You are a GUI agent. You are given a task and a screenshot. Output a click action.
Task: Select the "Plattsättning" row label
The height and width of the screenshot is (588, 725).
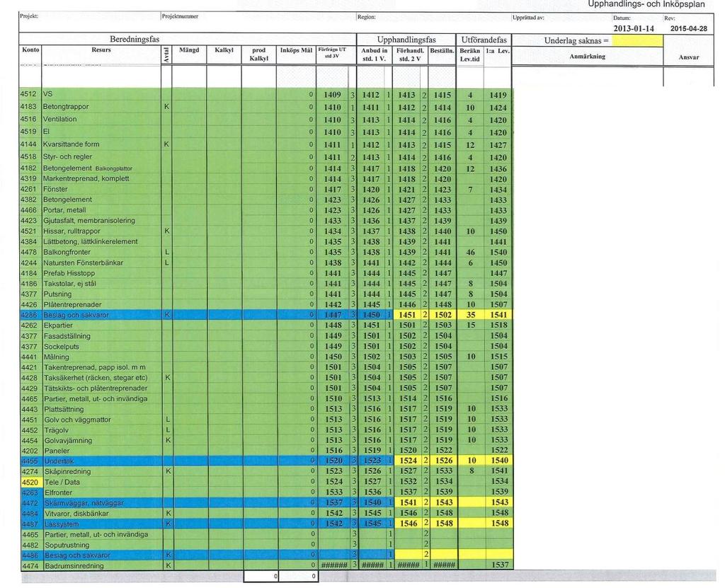click(x=64, y=409)
